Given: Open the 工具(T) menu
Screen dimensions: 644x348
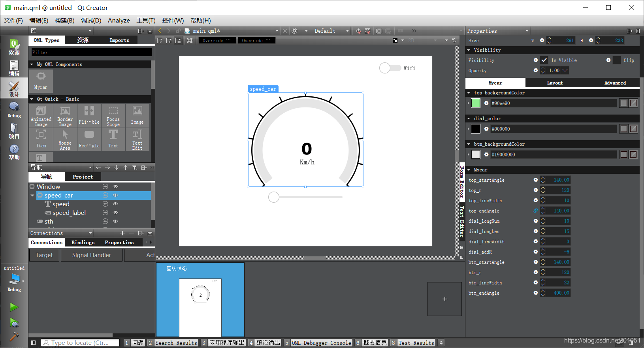Looking at the screenshot, I should tap(146, 20).
